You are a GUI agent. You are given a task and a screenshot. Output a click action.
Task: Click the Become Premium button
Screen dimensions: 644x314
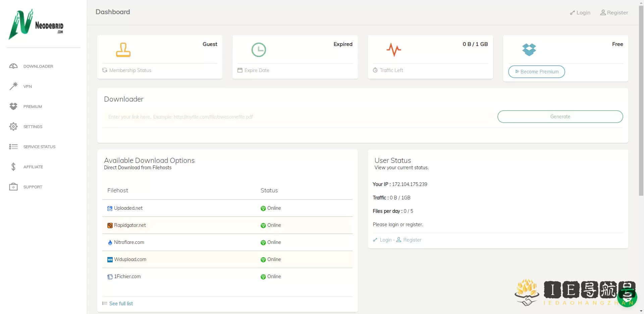[x=536, y=72]
